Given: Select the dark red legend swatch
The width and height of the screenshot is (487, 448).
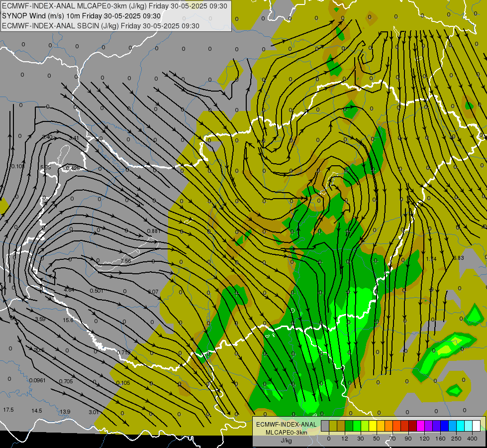Looking at the screenshot, I should 412,426.
